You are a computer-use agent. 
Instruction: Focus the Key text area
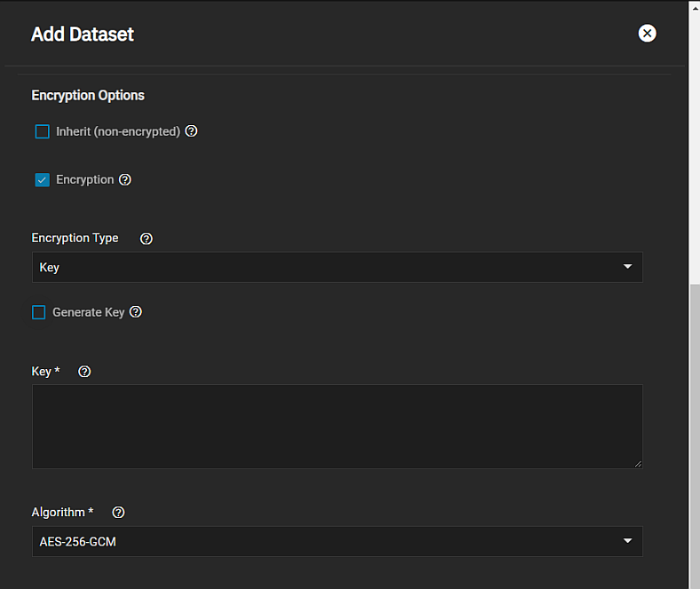337,426
